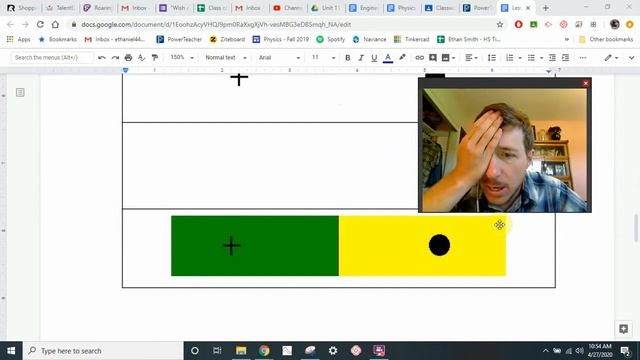Hide the menus with the chevron
This screenshot has width=640, height=360.
pyautogui.click(x=631, y=58)
